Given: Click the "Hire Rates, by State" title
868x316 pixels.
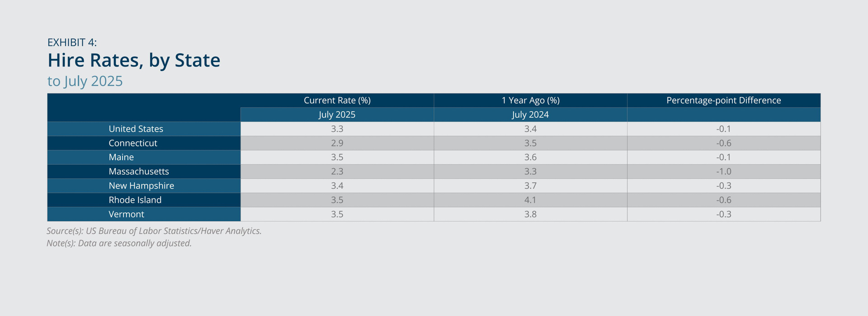Looking at the screenshot, I should 134,61.
